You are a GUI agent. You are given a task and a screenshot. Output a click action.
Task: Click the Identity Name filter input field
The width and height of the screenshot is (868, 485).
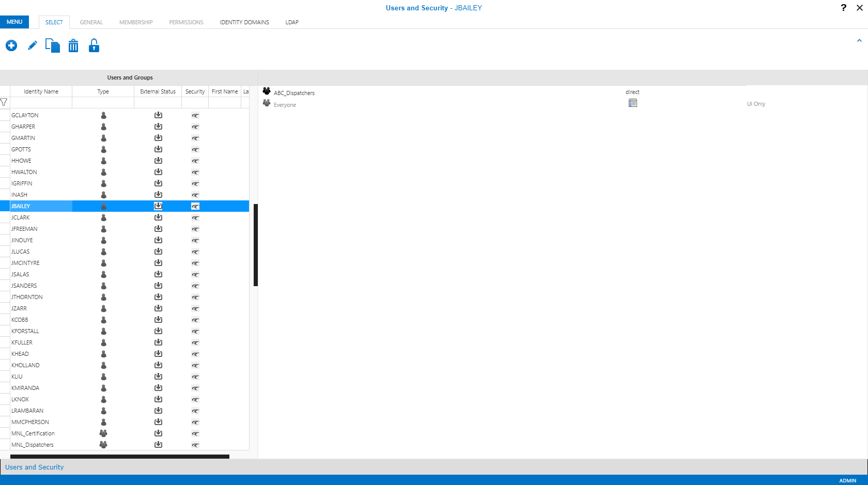coord(41,102)
